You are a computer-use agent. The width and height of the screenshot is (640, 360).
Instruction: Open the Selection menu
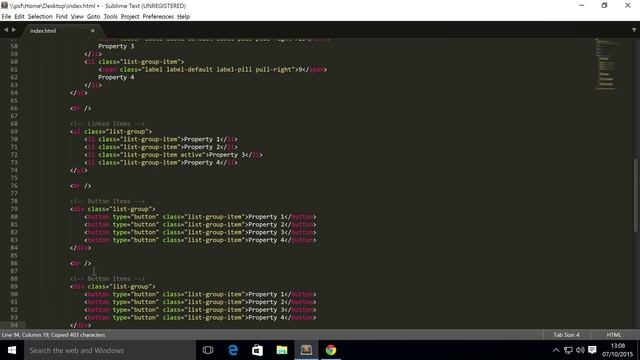point(40,17)
